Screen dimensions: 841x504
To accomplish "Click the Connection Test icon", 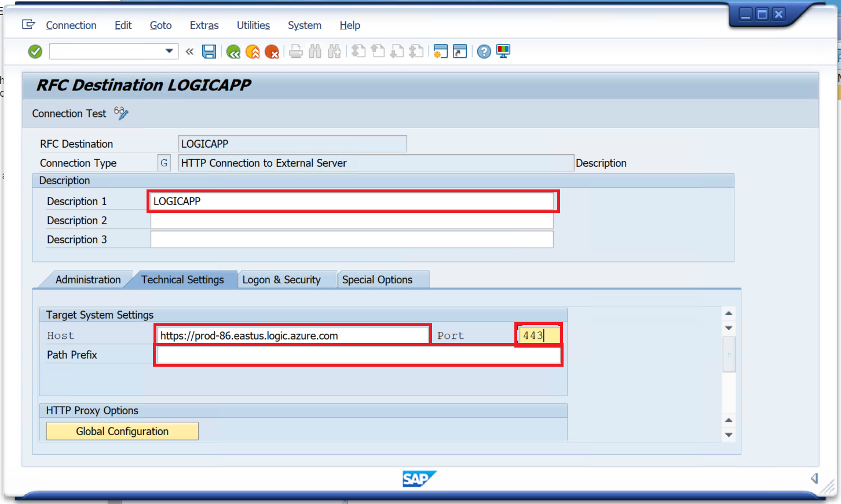I will (121, 113).
